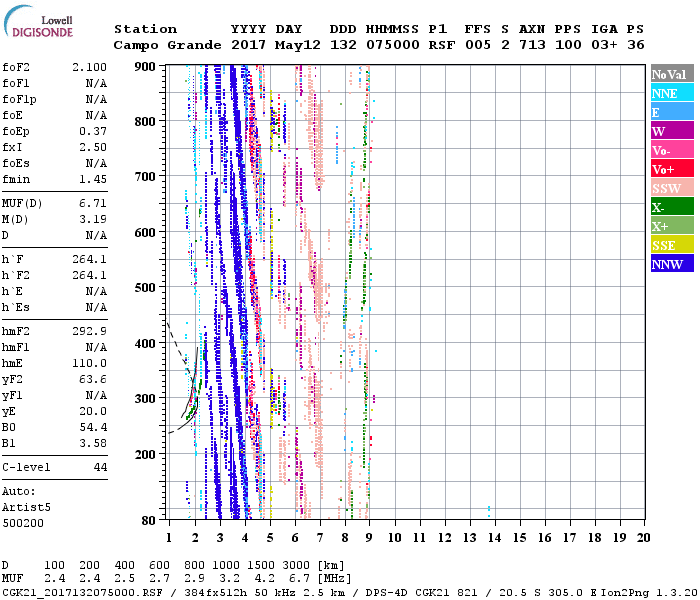The image size is (700, 600).
Task: Select the Vo- legend swatch
Action: [x=672, y=150]
